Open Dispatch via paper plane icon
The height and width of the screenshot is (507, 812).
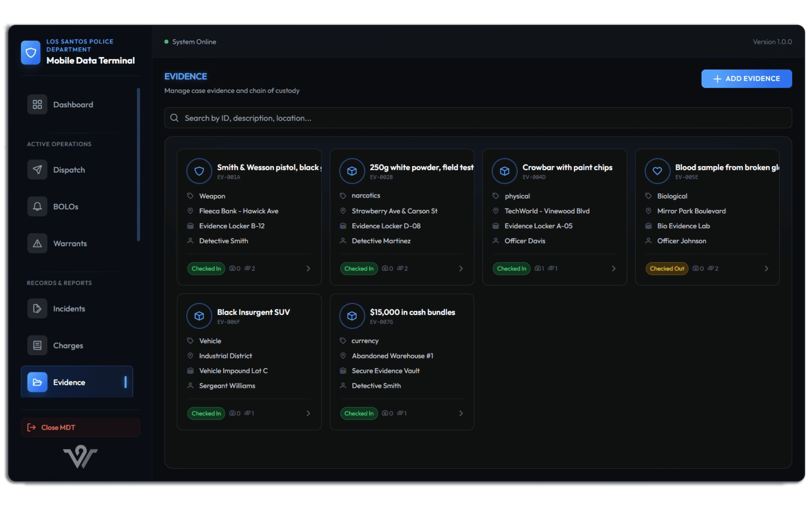(37, 170)
